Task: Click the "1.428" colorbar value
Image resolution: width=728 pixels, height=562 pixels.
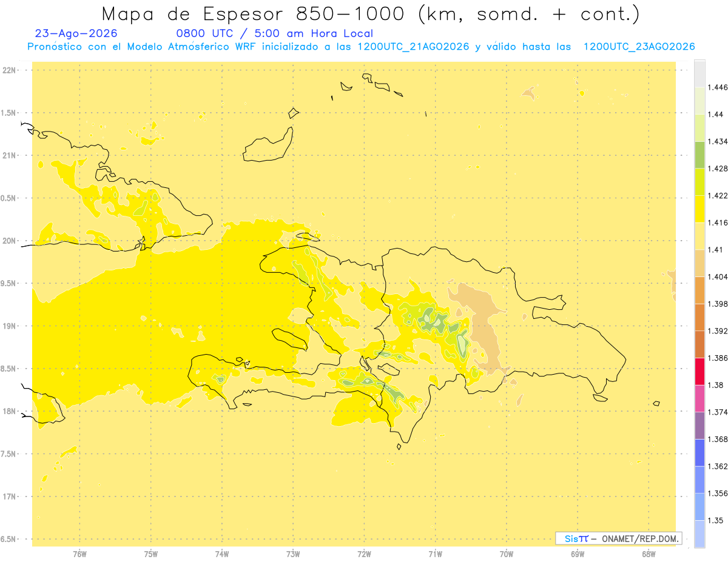Action: point(718,169)
